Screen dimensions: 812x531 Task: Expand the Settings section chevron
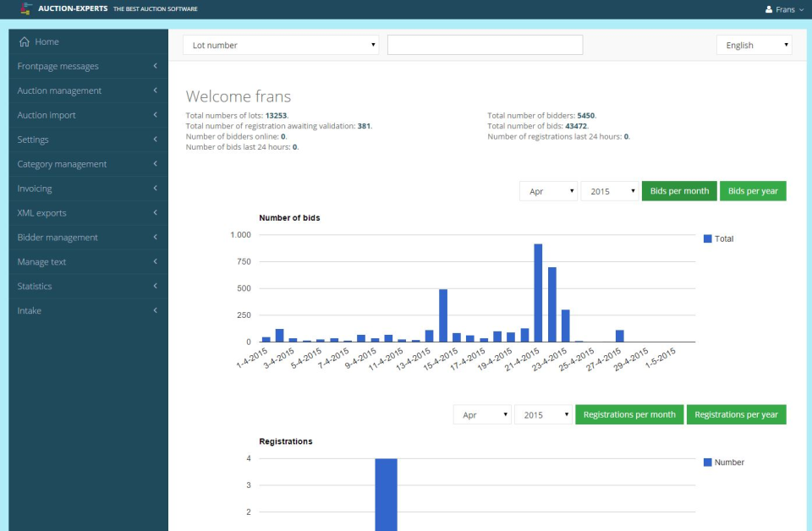(155, 140)
